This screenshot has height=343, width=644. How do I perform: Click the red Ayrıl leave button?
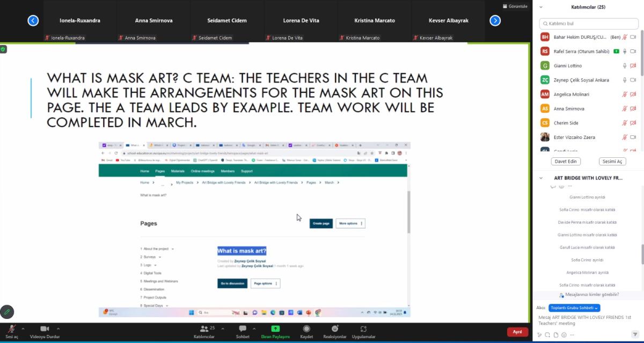click(517, 332)
